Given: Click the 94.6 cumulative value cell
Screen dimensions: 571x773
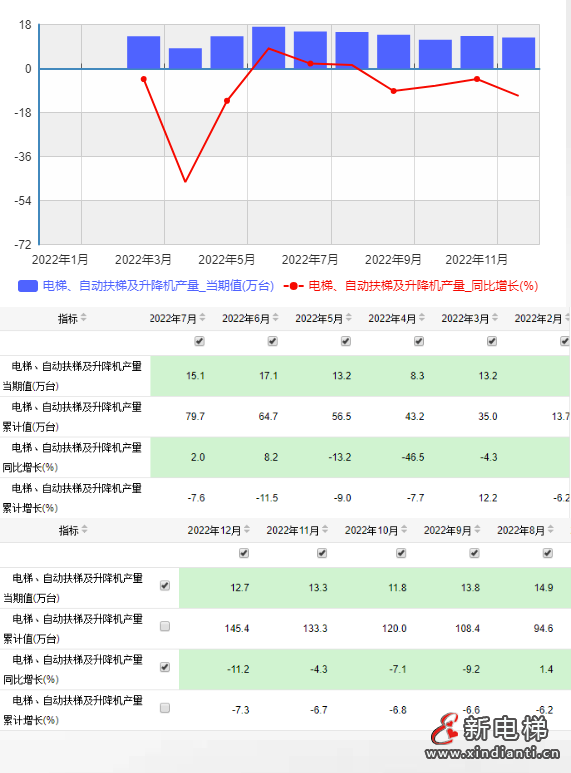Looking at the screenshot, I should (x=543, y=629).
